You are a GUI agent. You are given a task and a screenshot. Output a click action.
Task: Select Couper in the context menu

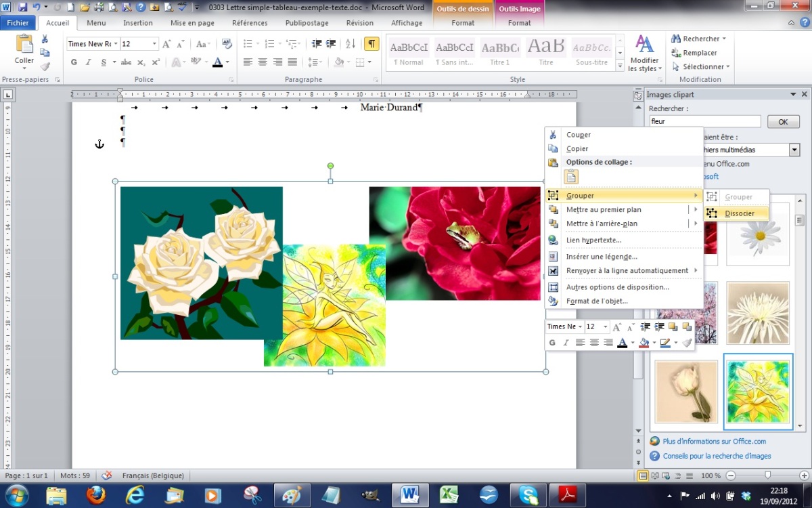pos(624,135)
